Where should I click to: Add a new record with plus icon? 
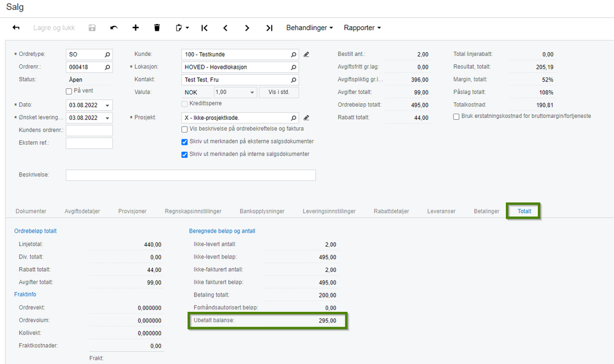point(135,28)
